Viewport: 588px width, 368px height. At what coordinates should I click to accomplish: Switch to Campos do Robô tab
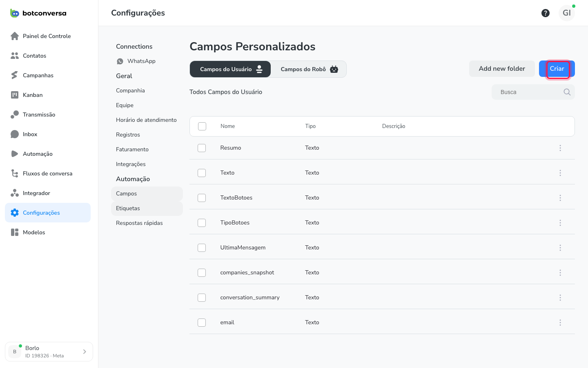[309, 69]
